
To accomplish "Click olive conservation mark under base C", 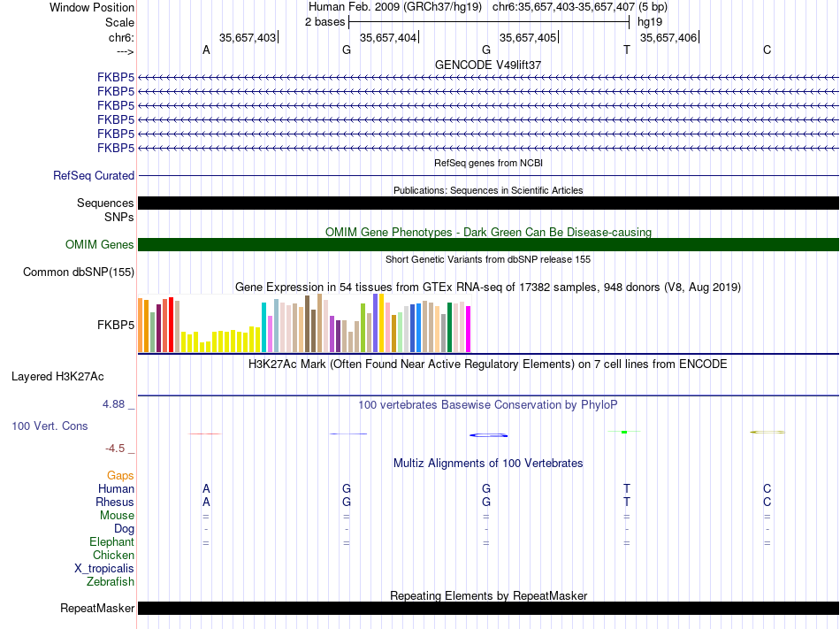I will [767, 432].
